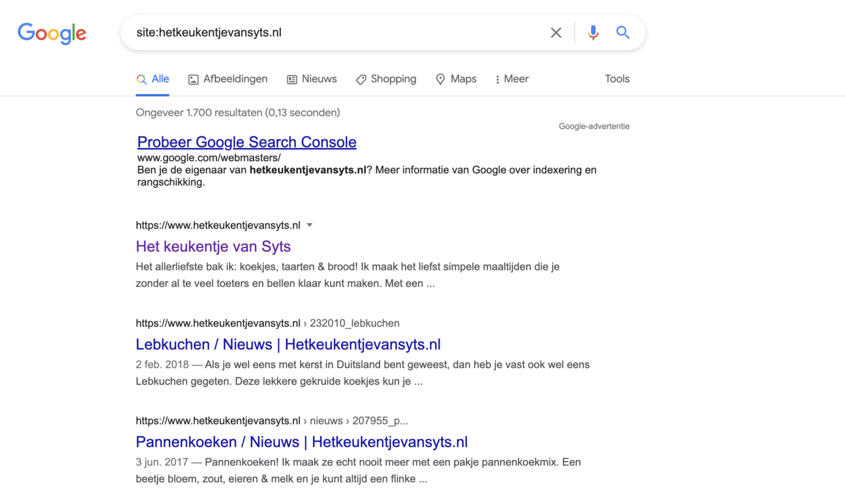Click inside the search input field
Screen dimensions: 846x504
click(x=330, y=32)
